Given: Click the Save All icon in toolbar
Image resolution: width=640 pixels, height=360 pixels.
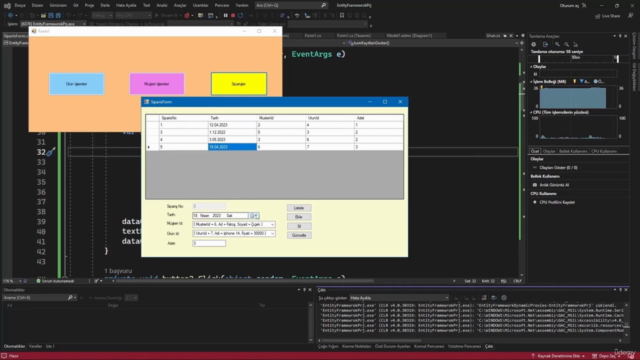Looking at the screenshot, I should coord(58,16).
